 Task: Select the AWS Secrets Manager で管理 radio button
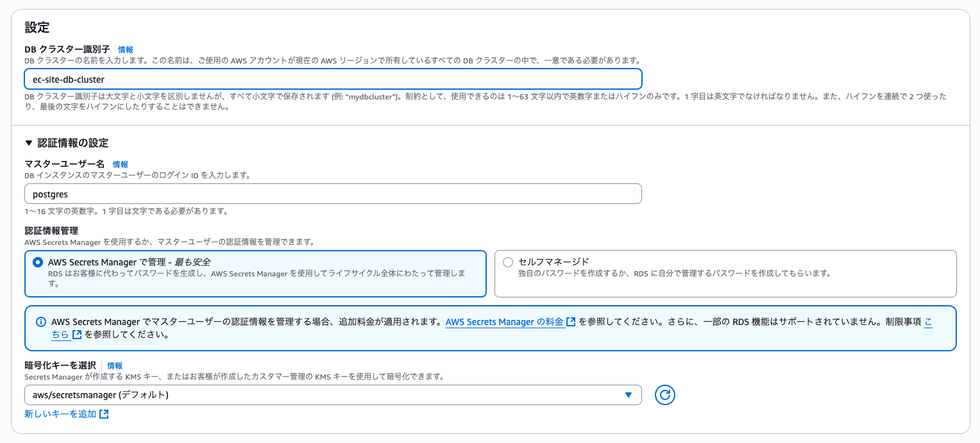point(38,262)
